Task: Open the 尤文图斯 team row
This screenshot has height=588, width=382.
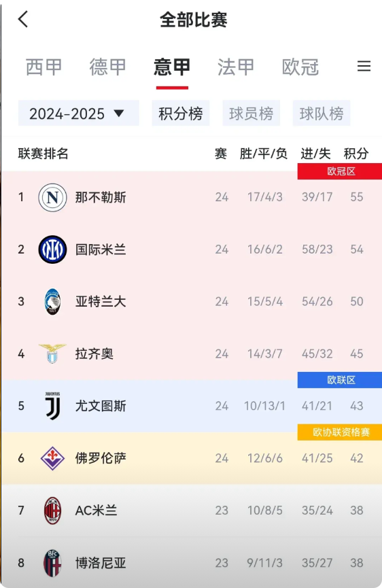Action: 191,406
